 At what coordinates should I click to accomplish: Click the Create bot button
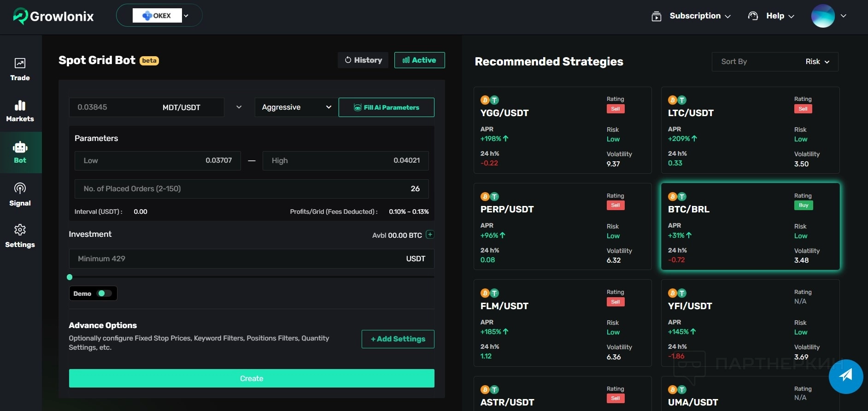pos(252,378)
